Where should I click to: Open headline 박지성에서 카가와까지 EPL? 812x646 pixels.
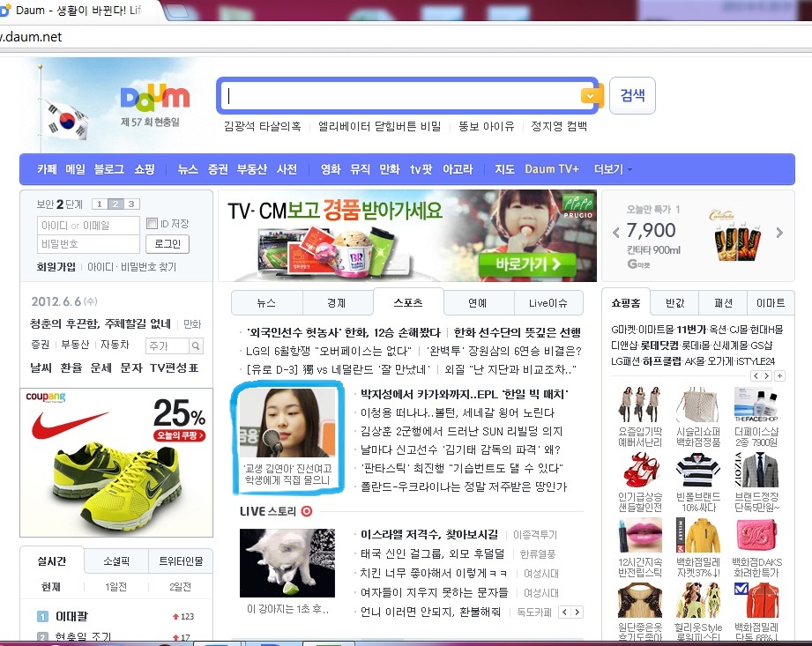[x=465, y=395]
